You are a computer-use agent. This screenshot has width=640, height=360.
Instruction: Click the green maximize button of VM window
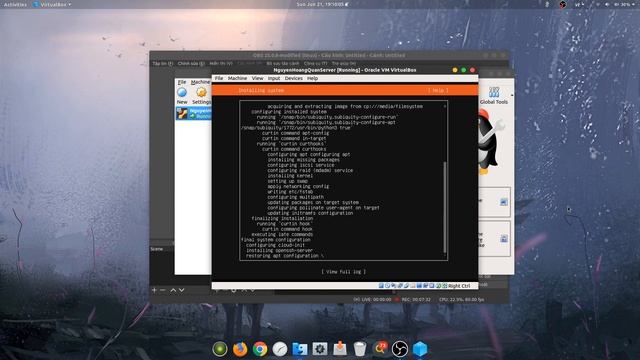(x=463, y=70)
